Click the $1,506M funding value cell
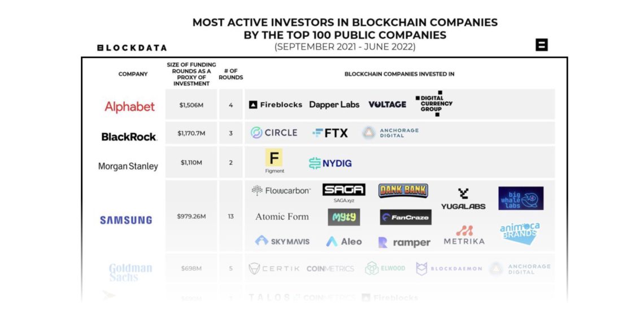The image size is (644, 322). pyautogui.click(x=191, y=105)
